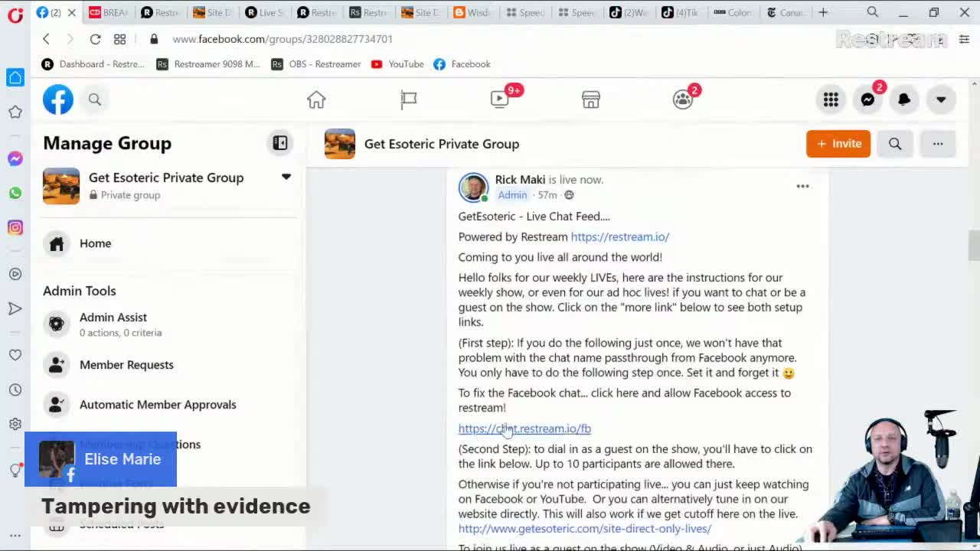Open the history clock icon in sidebar

click(x=15, y=390)
